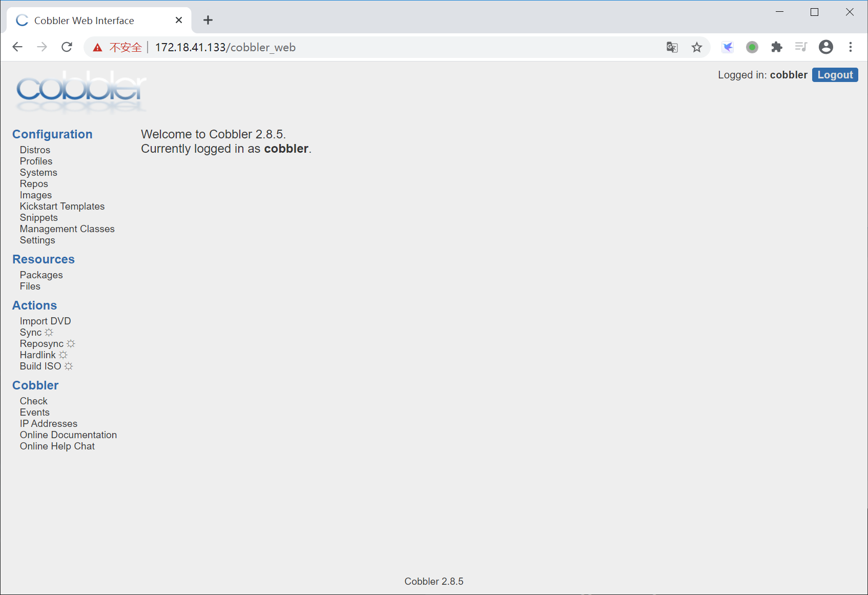Go to the Snippets page
The width and height of the screenshot is (868, 595).
pyautogui.click(x=39, y=218)
